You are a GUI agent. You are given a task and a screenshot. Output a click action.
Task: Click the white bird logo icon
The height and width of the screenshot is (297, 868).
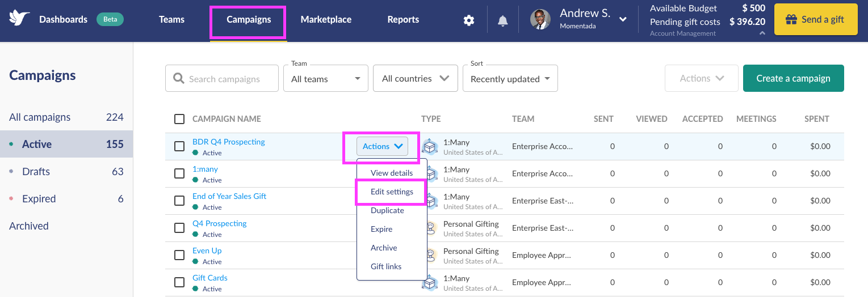(x=19, y=19)
